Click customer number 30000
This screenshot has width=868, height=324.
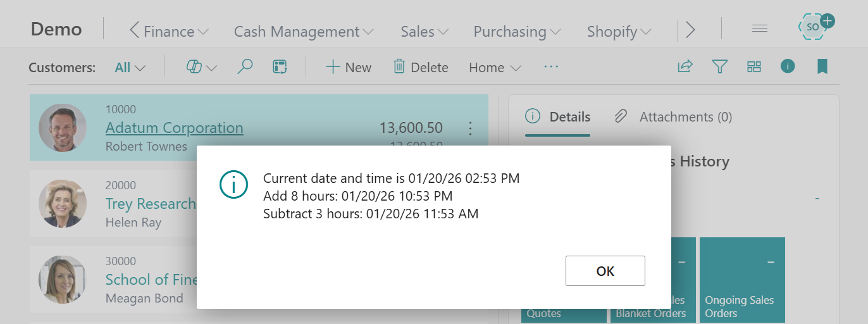[x=121, y=261]
